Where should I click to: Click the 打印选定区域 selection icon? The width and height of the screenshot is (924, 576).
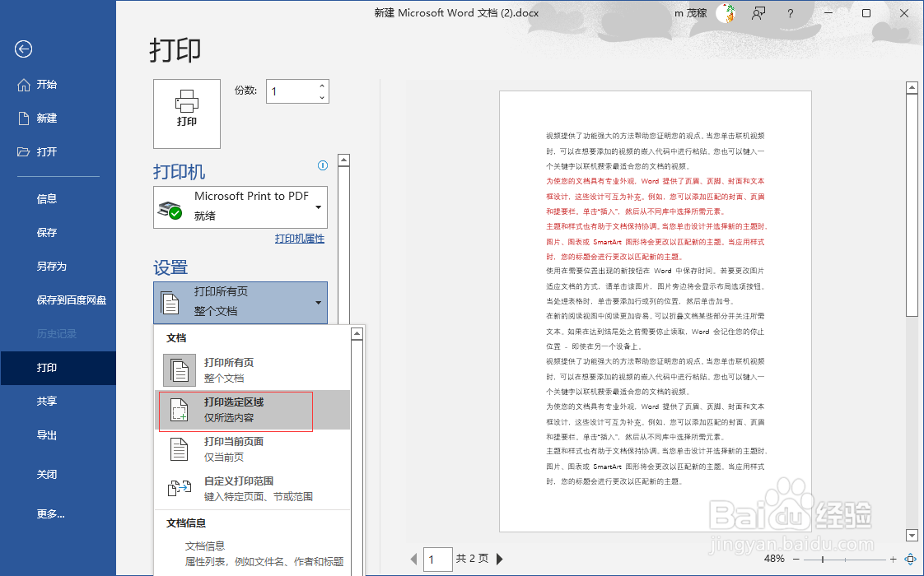(x=180, y=409)
